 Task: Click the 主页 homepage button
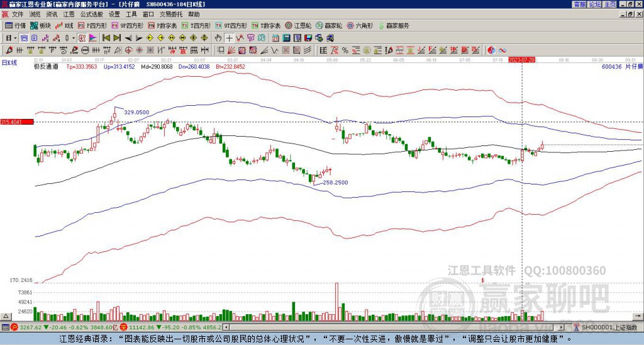[x=609, y=4]
